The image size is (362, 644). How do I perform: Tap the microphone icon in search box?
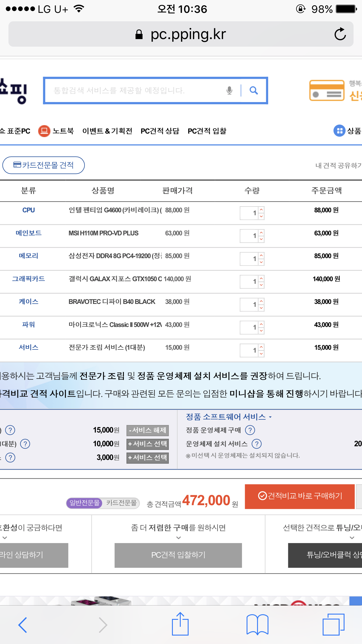(x=229, y=90)
